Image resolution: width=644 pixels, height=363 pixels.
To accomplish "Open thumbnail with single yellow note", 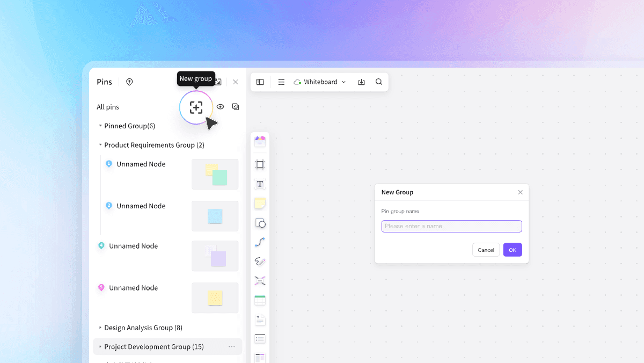I will coord(215,298).
